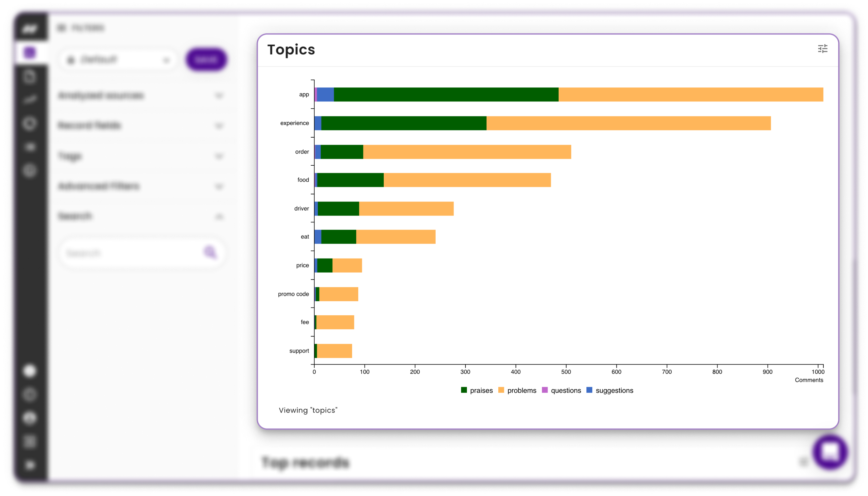Image resolution: width=868 pixels, height=496 pixels.
Task: Expand the Advanced Filters section
Action: click(x=140, y=186)
